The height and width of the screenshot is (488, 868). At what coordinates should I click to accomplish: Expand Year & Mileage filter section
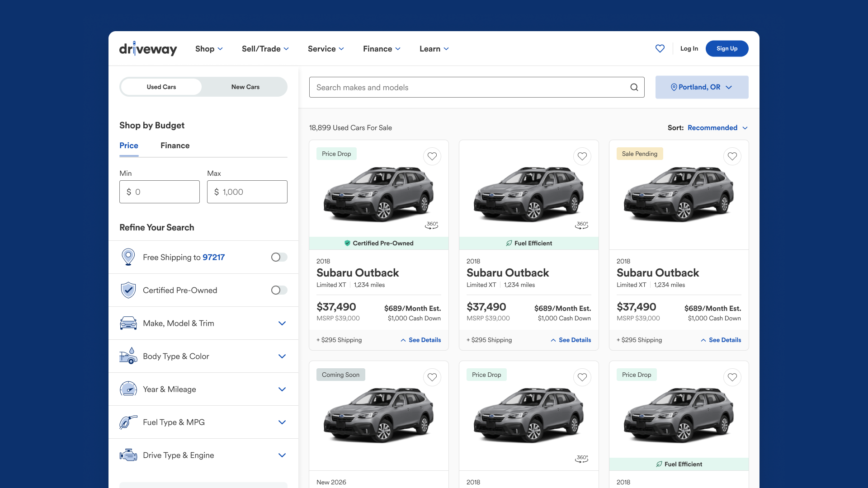click(282, 389)
